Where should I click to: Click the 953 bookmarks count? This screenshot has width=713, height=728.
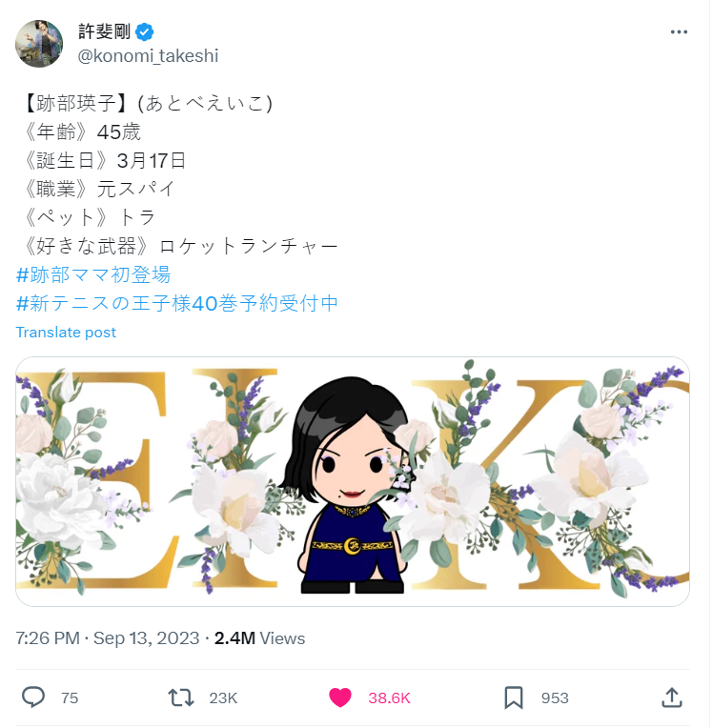pyautogui.click(x=555, y=698)
